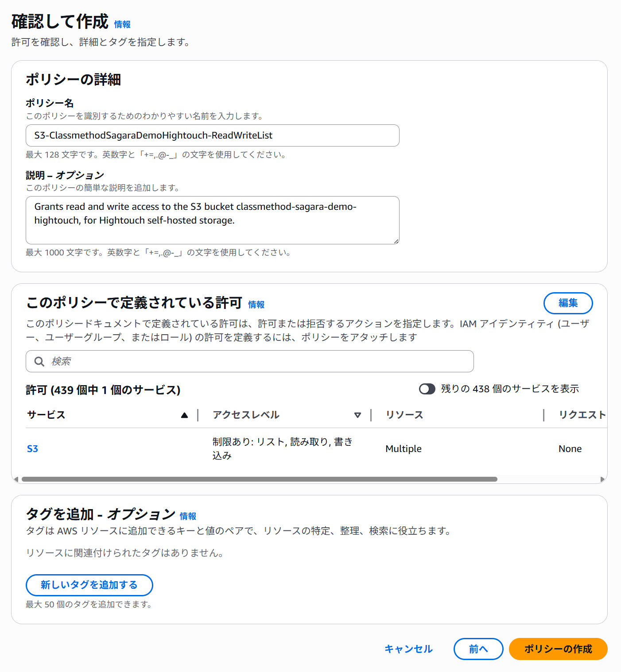Open the 情報 link beside タグを追加

tap(188, 516)
